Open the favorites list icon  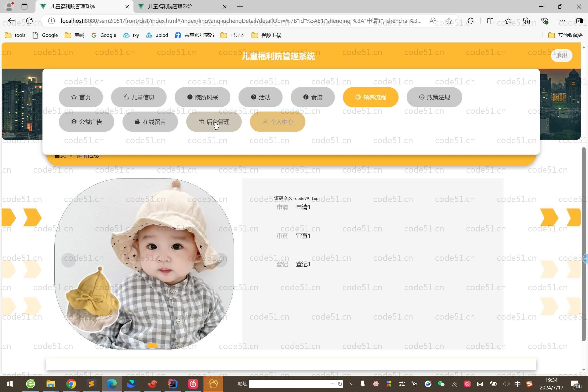click(x=508, y=21)
